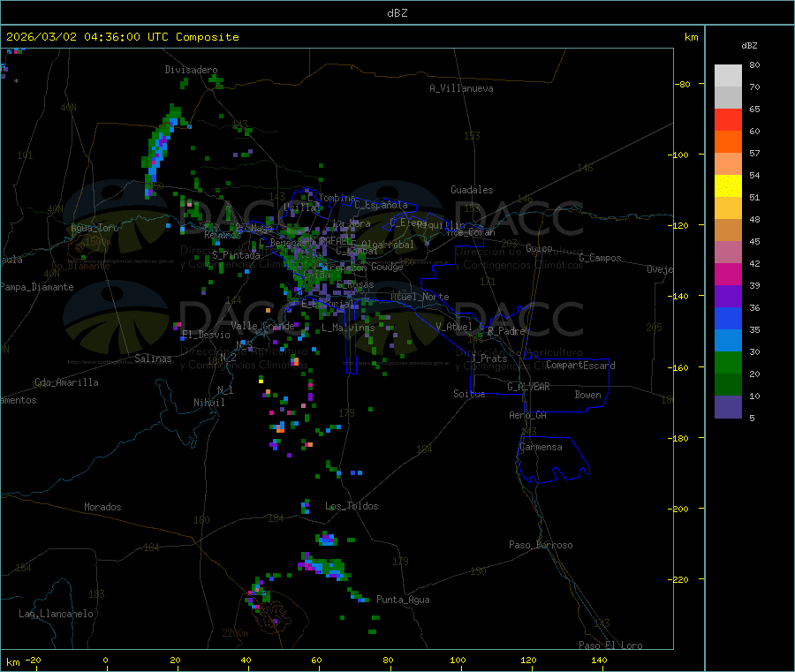Click the J_Prats location label
Screen dimensions: 795x672
pos(489,359)
